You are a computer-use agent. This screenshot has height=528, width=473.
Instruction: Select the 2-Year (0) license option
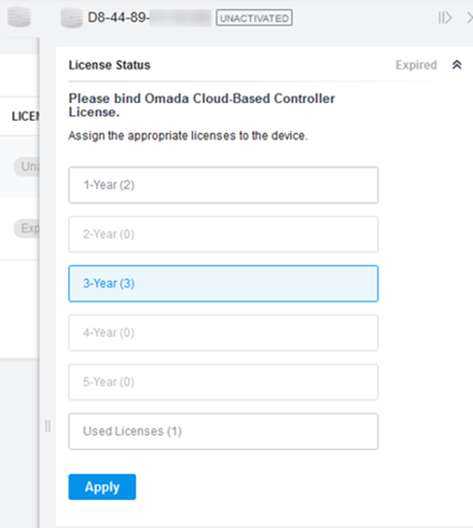pos(223,234)
